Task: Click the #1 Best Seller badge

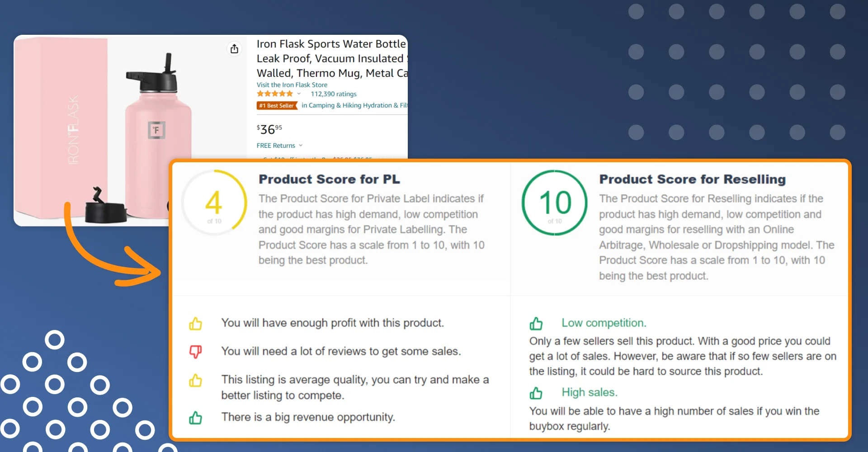Action: (x=277, y=105)
